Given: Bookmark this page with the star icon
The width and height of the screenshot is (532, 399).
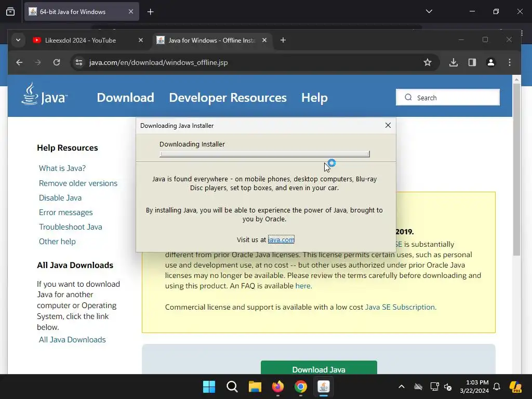Looking at the screenshot, I should click(x=428, y=62).
